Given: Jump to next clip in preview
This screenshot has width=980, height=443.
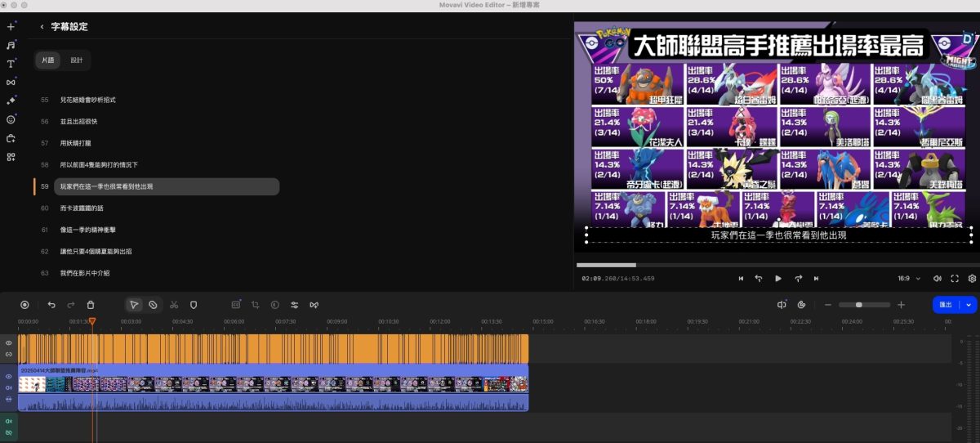Looking at the screenshot, I should [x=816, y=279].
